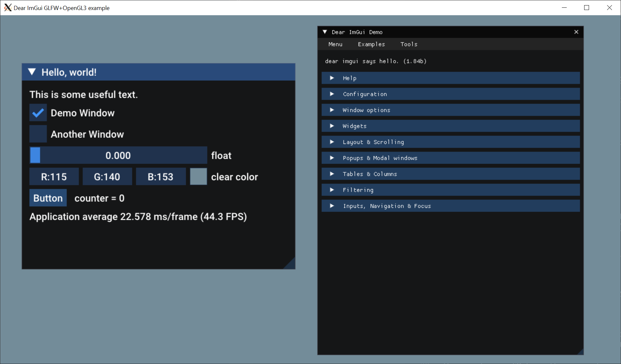Open the Menu menu
621x364 pixels.
point(335,44)
